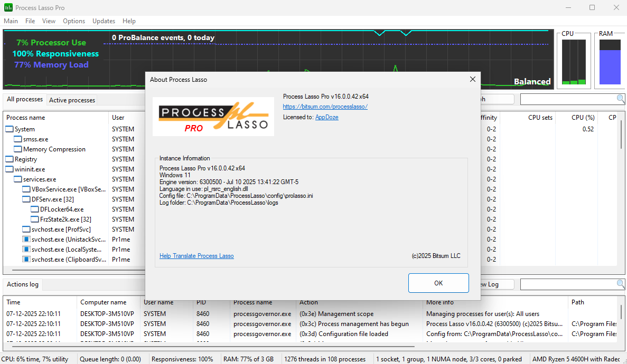Click the wininit.exe process icon
The height and width of the screenshot is (364, 627).
point(9,169)
